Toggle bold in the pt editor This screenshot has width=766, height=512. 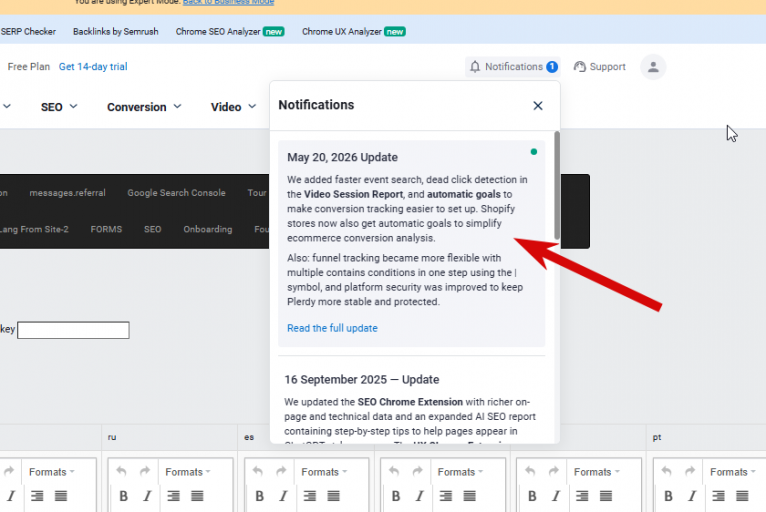coord(669,496)
